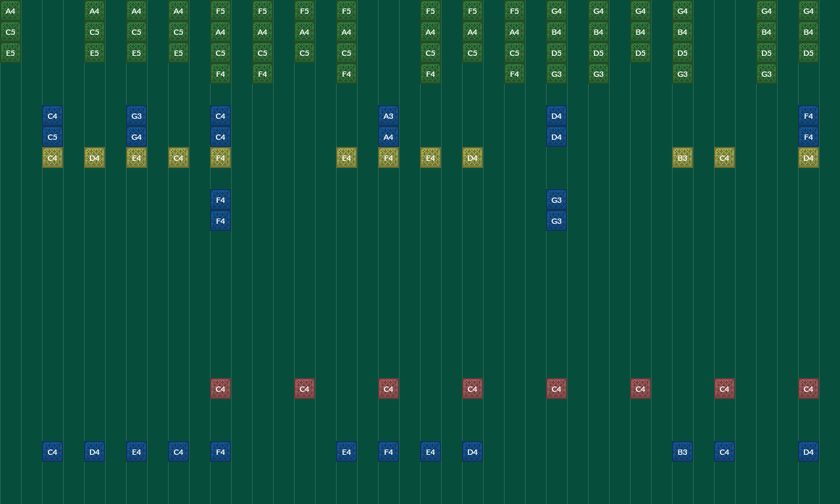This screenshot has height=504, width=840.
Task: Click the green E5 note in the first column
Action: tap(10, 52)
